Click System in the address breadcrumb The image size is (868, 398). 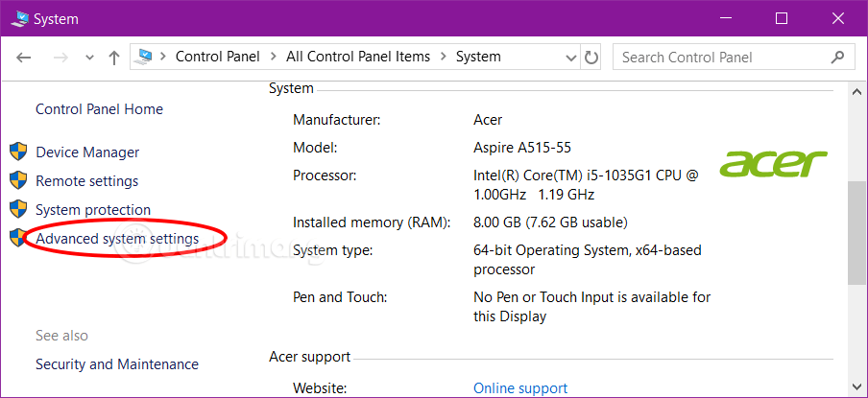coord(478,57)
